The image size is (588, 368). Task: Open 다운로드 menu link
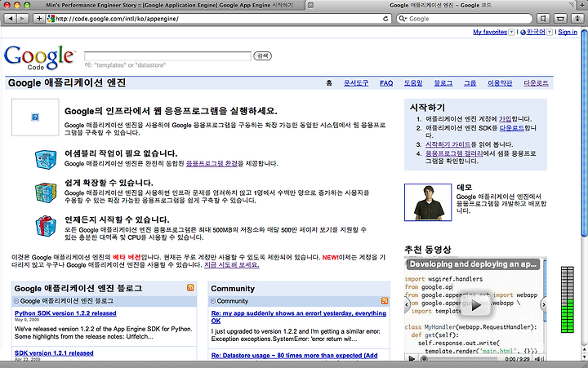click(x=536, y=83)
